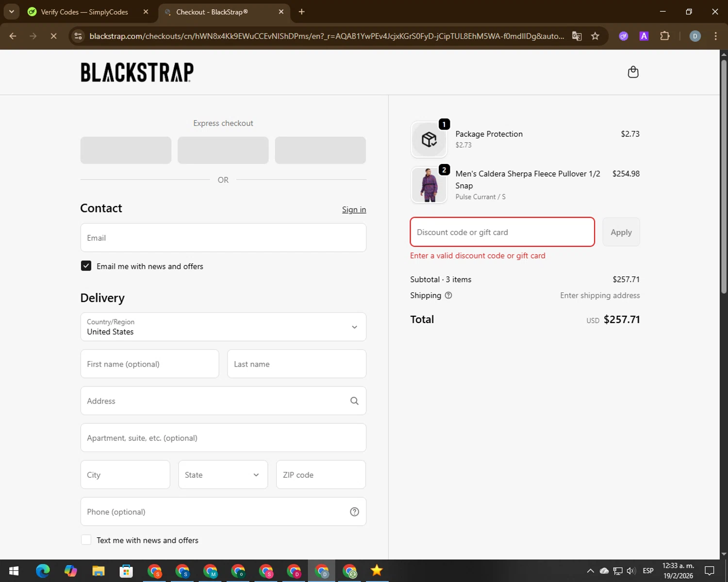Screen dimensions: 728x582
Task: Click the ESP language indicator in taskbar
Action: [x=648, y=571]
